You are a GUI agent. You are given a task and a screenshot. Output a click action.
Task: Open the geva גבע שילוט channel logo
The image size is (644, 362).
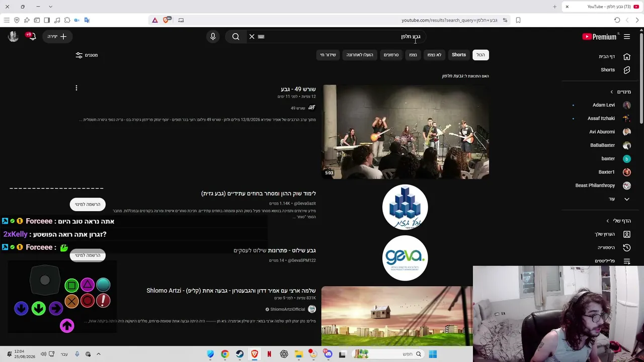405,258
